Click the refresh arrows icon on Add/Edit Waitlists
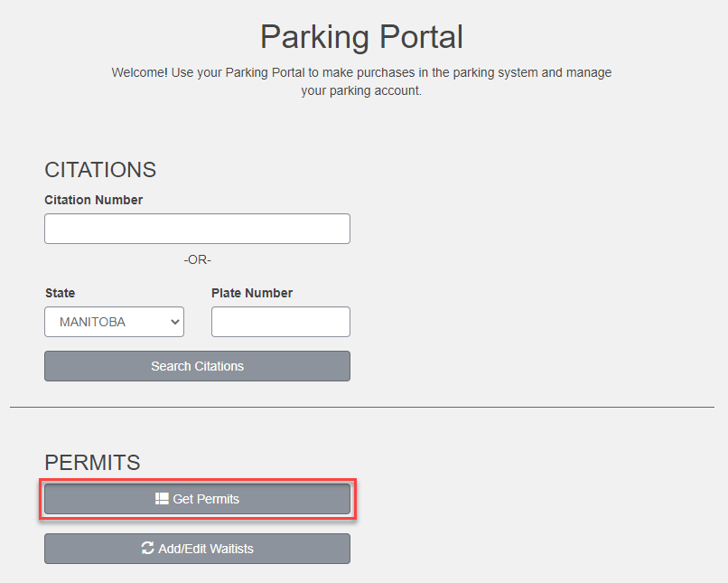The height and width of the screenshot is (583, 728). click(x=147, y=548)
